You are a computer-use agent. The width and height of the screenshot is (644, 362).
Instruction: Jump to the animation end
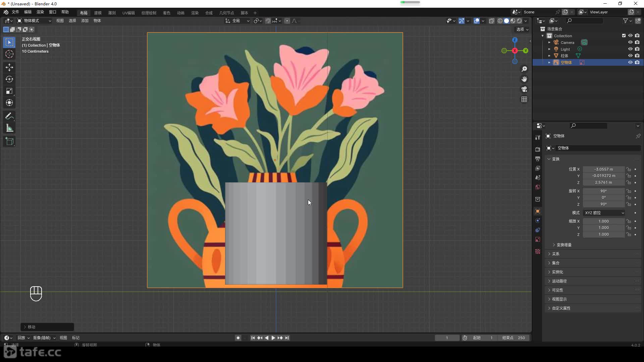(287, 338)
